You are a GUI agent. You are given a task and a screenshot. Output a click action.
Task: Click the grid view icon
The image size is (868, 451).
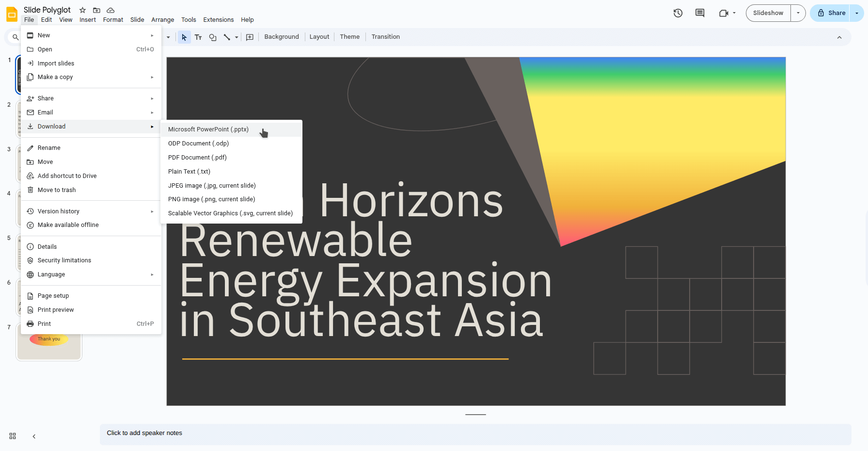click(13, 436)
